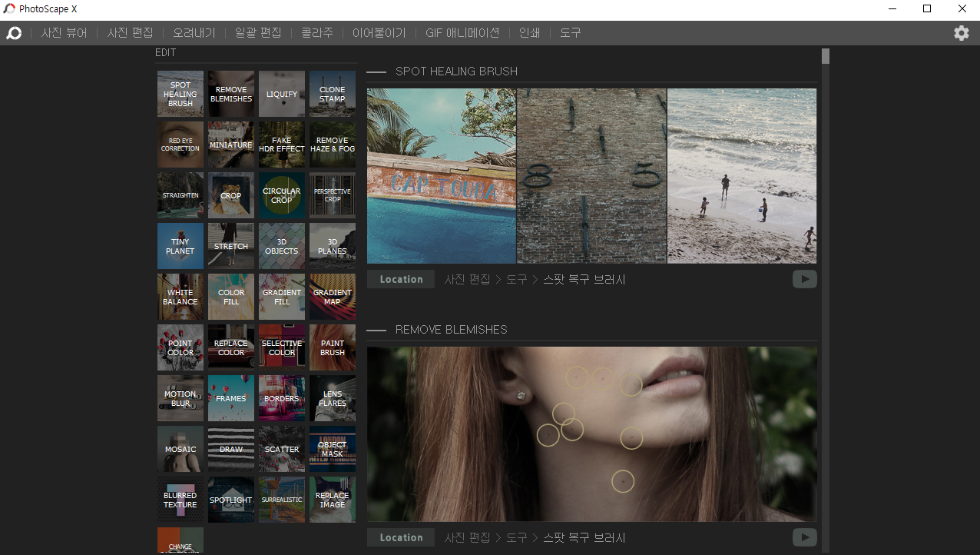Open the Lens Flares tool
This screenshot has height=555, width=980.
coord(332,398)
